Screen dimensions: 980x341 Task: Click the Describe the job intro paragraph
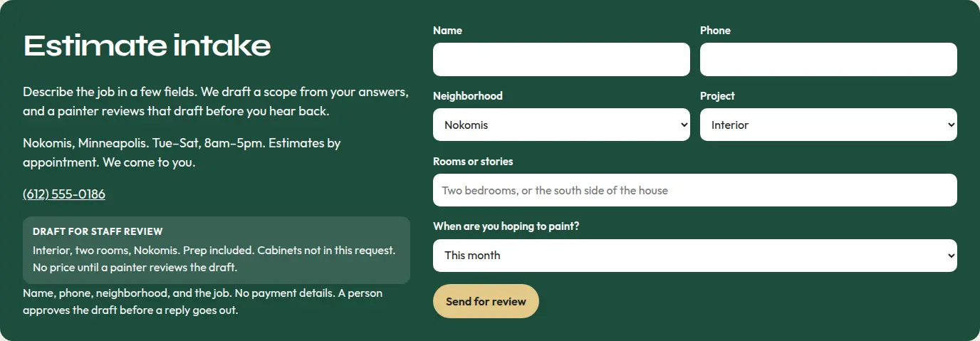click(x=216, y=102)
